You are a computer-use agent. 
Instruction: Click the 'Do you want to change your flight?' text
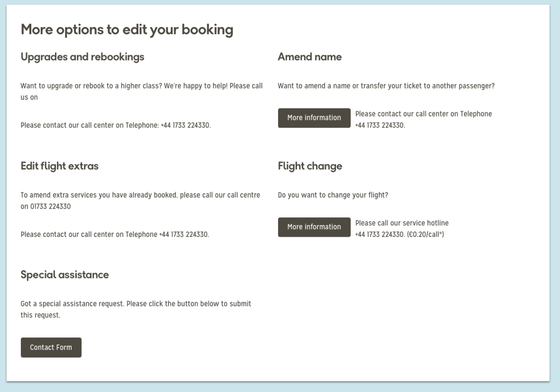tap(333, 195)
